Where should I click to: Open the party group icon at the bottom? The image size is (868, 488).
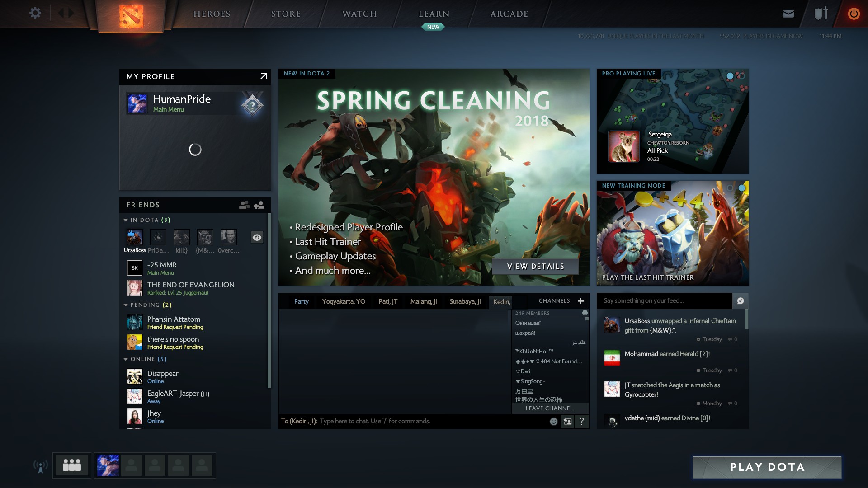pyautogui.click(x=72, y=465)
